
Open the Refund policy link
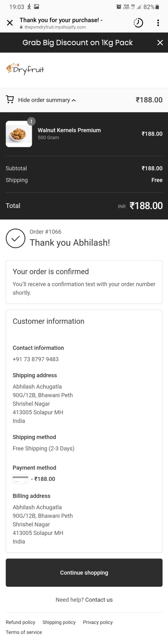coord(20,622)
